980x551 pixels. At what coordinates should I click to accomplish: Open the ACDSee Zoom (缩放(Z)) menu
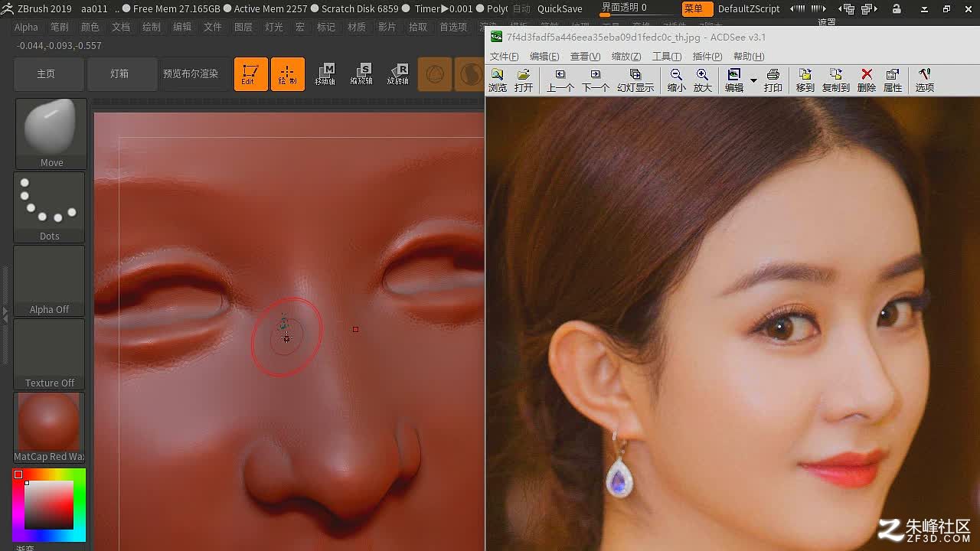tap(626, 57)
